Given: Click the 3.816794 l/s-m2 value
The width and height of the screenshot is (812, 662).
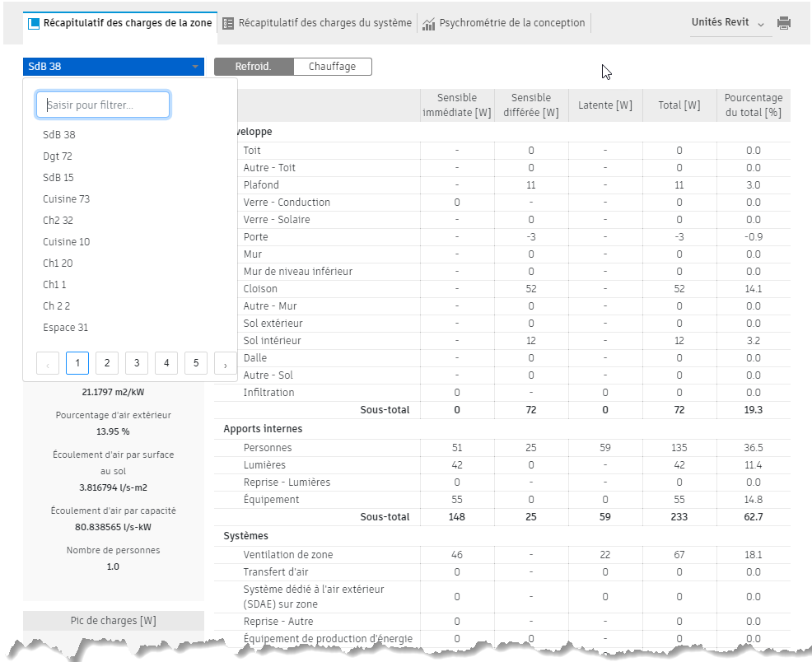Looking at the screenshot, I should 113,487.
